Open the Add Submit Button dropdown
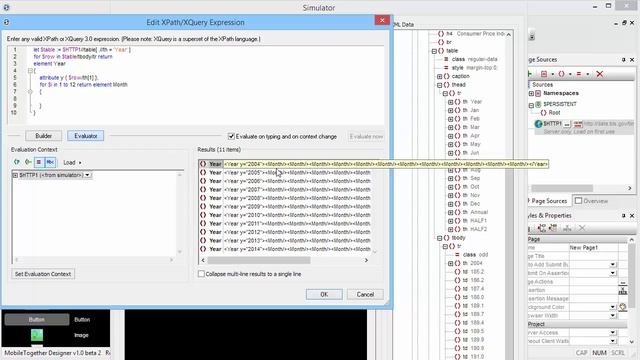The width and height of the screenshot is (640, 360). (613, 264)
